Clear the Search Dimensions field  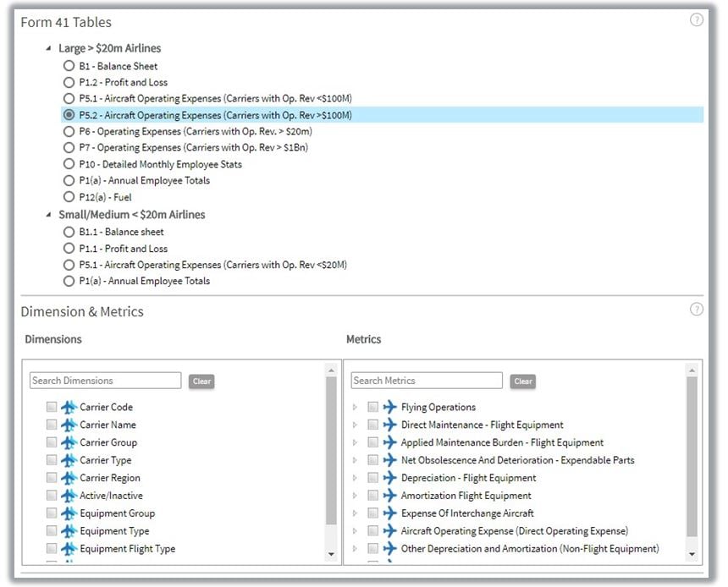click(201, 381)
